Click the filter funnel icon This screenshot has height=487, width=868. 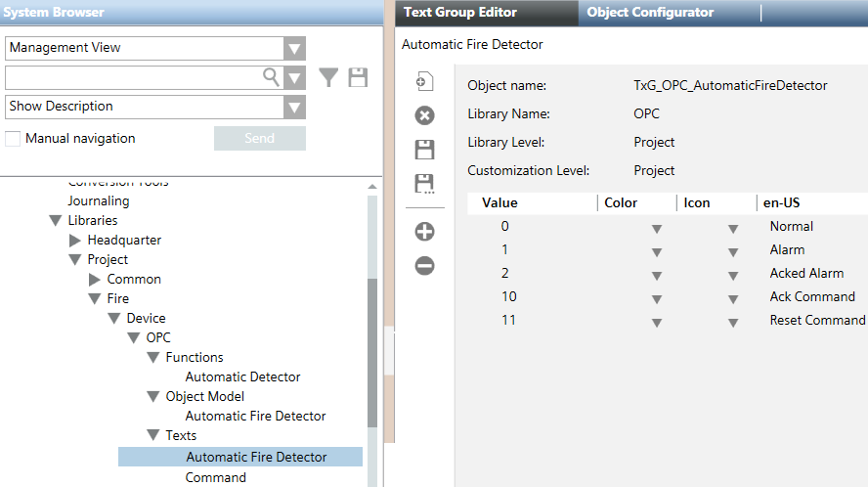tap(328, 78)
